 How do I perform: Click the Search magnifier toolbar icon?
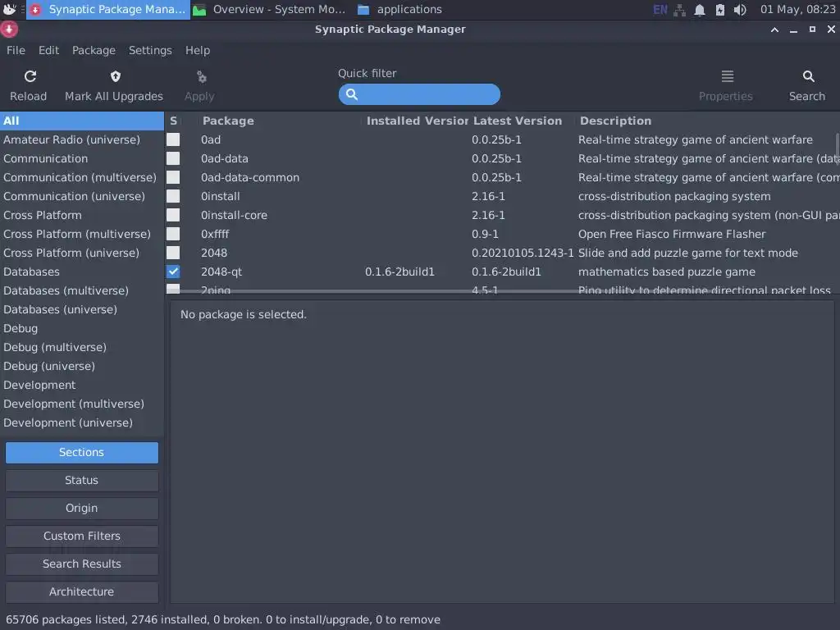(x=808, y=76)
